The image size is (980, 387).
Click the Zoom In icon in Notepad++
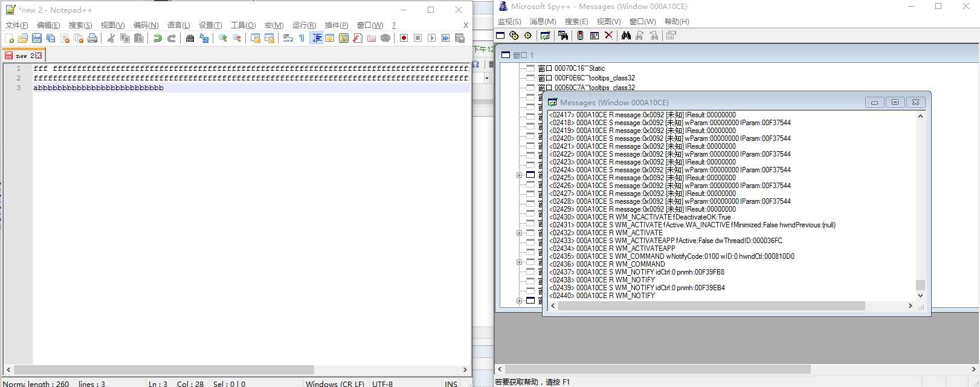coord(223,38)
